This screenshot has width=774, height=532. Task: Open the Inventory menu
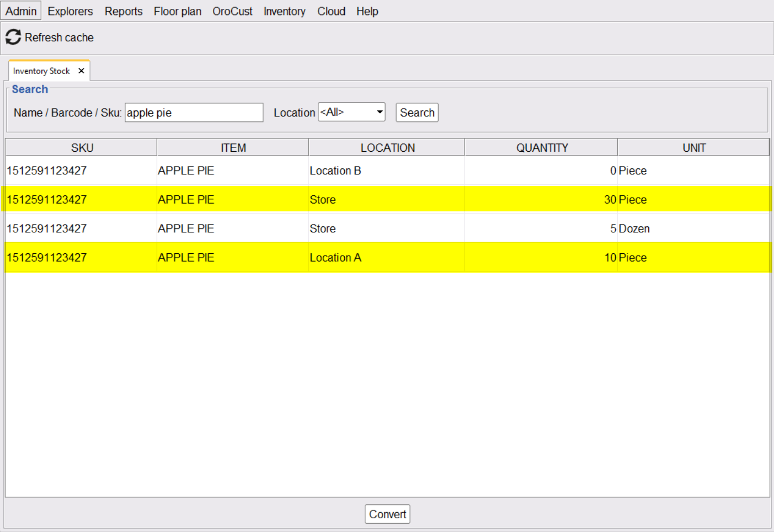(284, 11)
